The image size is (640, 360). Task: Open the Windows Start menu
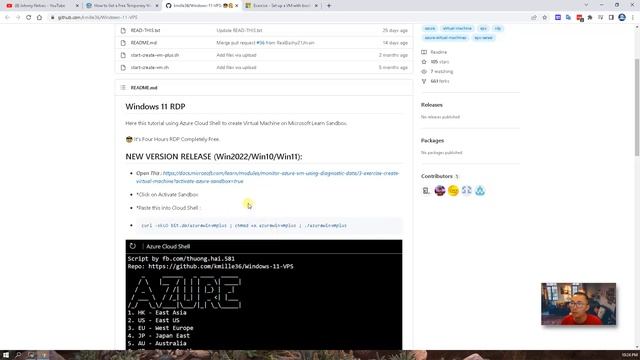coord(6,355)
